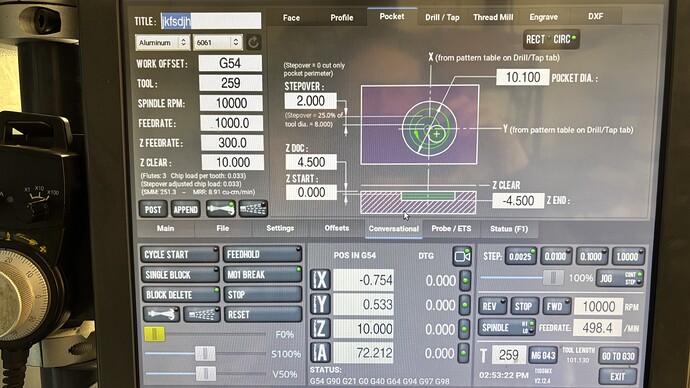Click the POST button
The height and width of the screenshot is (388, 690).
[153, 209]
